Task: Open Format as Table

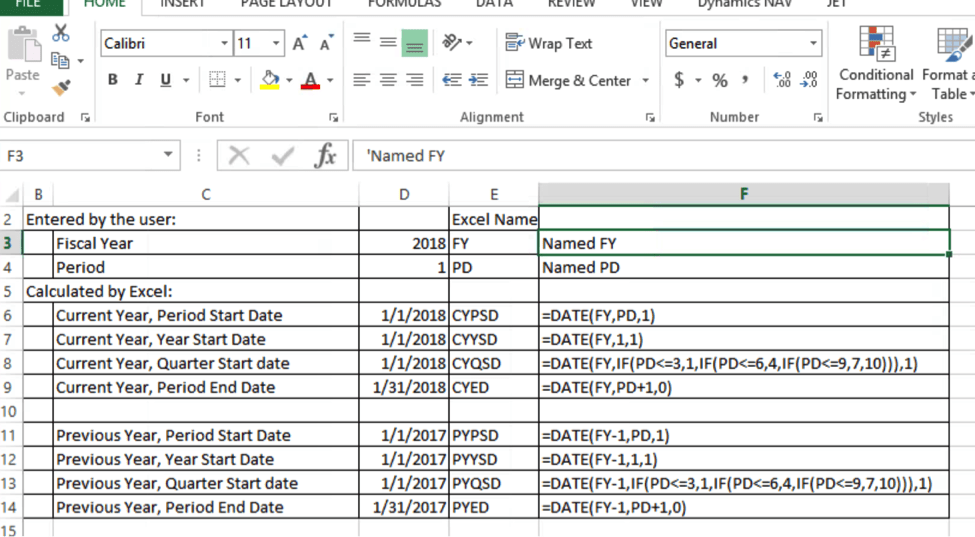Action: (948, 63)
